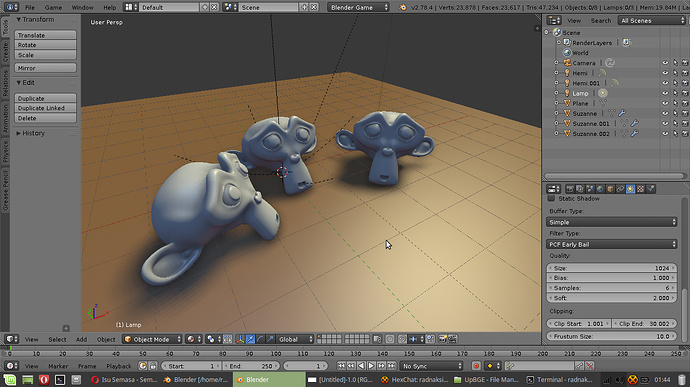Screen dimensions: 690x387
Task: Select the rotate manipulator arc icon
Action: [260, 339]
